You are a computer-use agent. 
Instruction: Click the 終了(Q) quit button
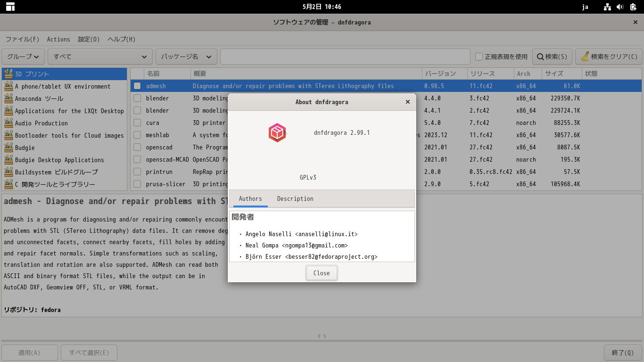623,353
